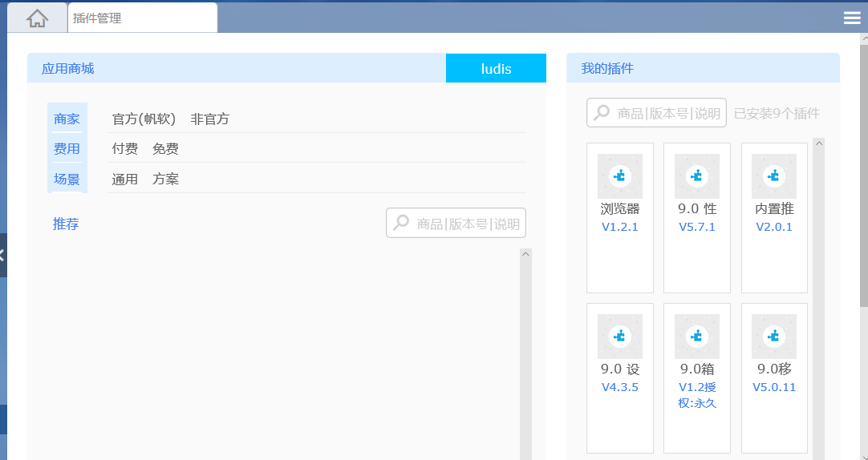Filter by 付费 plugins

(124, 149)
